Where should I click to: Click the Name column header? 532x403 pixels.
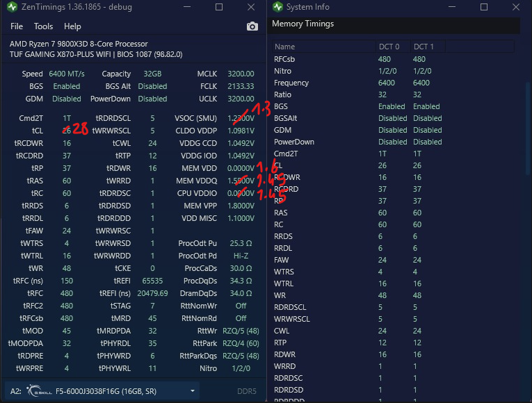[324, 47]
